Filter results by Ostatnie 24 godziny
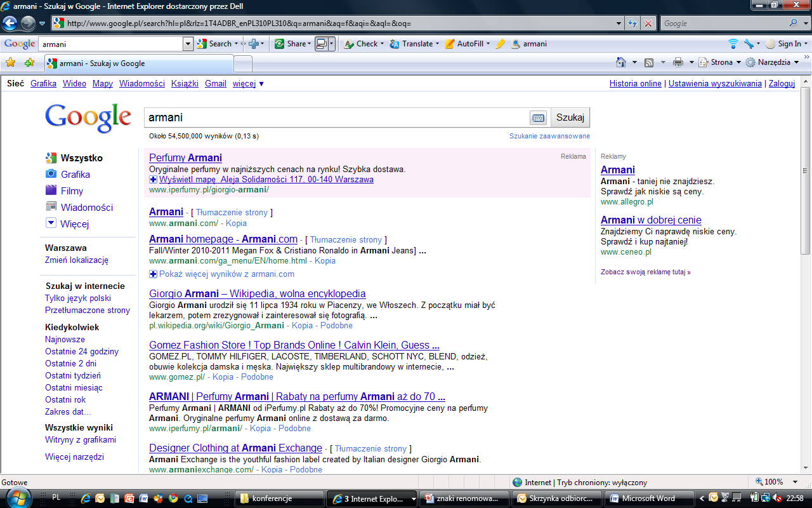812x508 pixels. coord(82,351)
